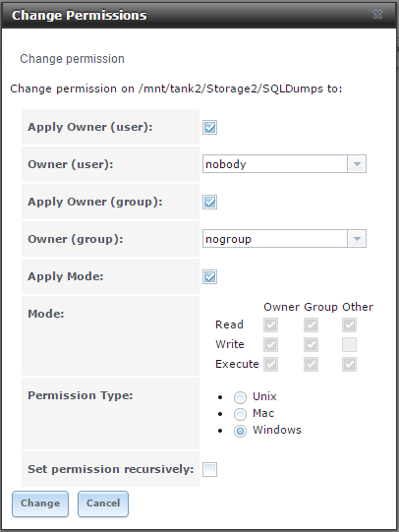
Task: Toggle Owner Execute mode checkbox
Action: [270, 365]
